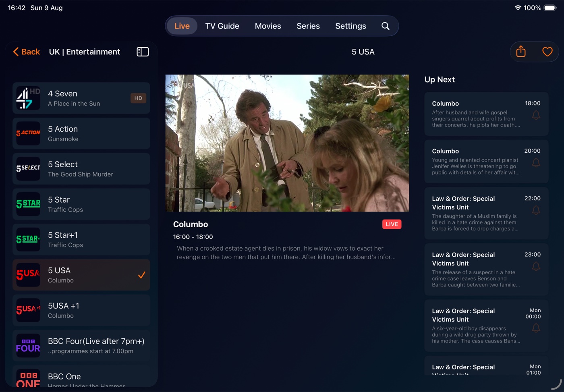564x392 pixels.
Task: Set reminder bell for Law & Order Mon 00:00
Action: pos(536,328)
